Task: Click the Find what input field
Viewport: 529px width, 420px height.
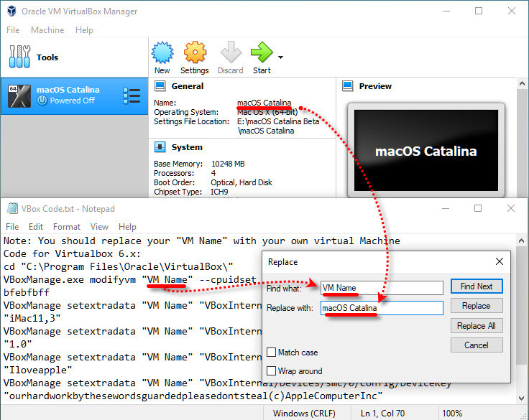Action: pyautogui.click(x=382, y=288)
